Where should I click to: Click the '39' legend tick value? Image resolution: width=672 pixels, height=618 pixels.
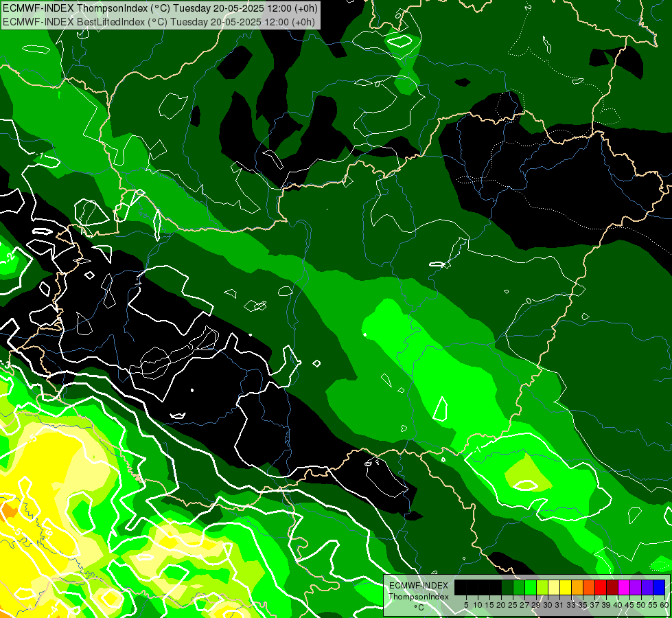pos(606,605)
